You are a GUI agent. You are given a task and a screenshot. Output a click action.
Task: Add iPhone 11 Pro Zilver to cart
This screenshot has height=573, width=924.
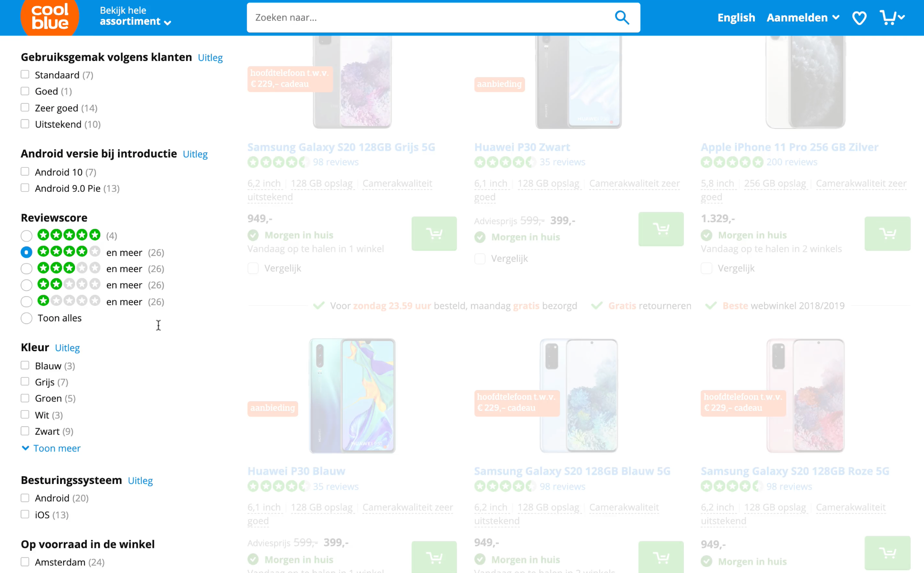pos(887,234)
